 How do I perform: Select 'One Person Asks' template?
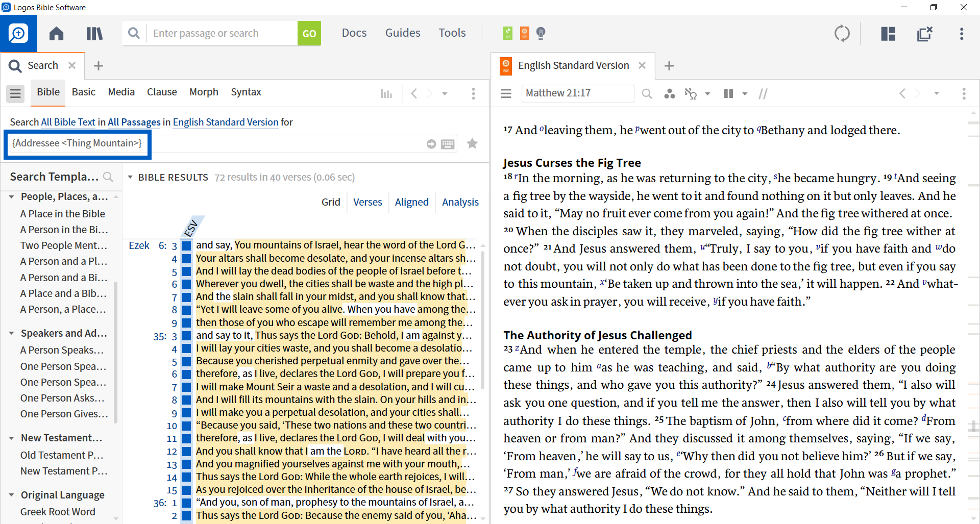click(62, 398)
